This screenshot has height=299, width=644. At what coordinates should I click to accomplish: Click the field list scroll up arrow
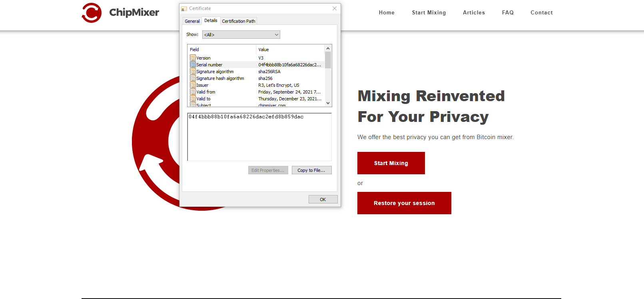[x=328, y=48]
